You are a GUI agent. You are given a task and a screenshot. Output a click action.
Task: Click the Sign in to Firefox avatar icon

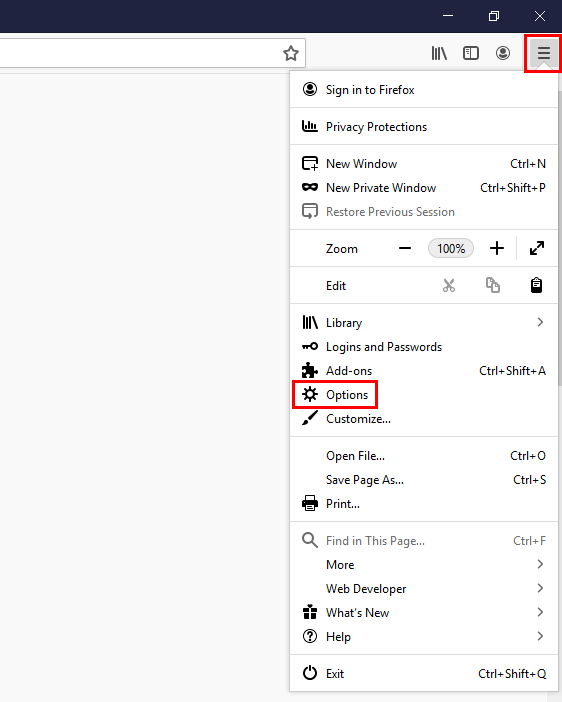pyautogui.click(x=310, y=89)
